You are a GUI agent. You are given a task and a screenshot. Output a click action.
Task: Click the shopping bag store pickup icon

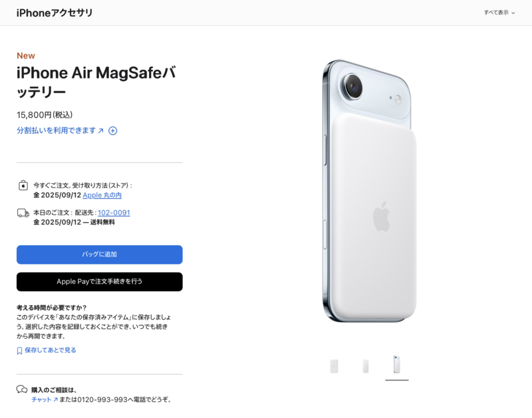click(x=23, y=185)
